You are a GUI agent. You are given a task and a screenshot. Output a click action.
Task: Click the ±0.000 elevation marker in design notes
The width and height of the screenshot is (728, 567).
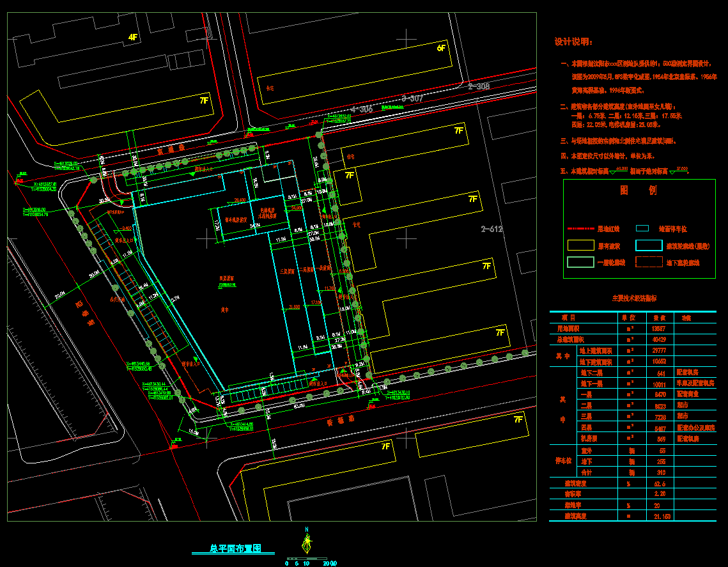(x=621, y=169)
